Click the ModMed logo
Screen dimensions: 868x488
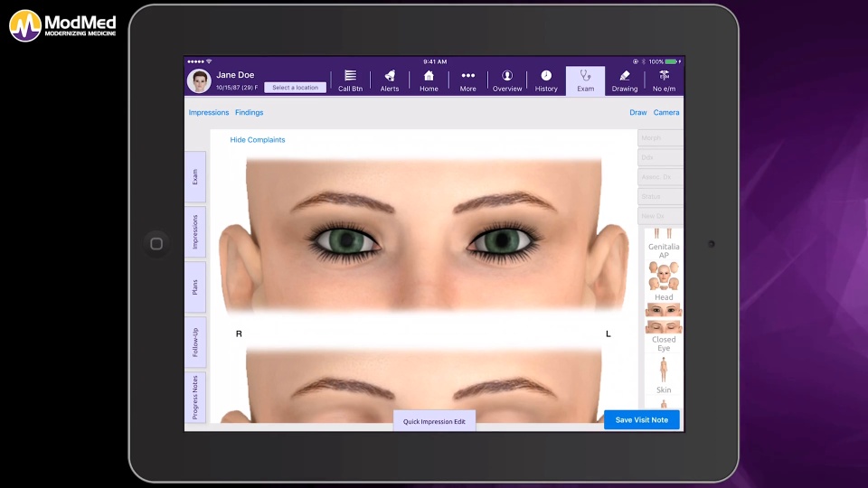[62, 25]
